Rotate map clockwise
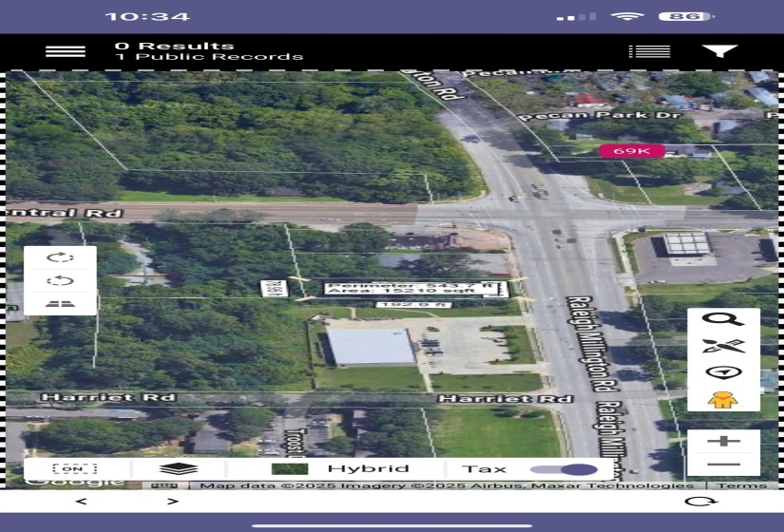 coord(60,257)
